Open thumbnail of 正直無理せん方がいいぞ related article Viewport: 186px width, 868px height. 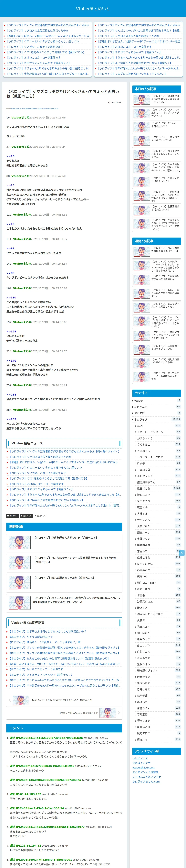coord(20,542)
